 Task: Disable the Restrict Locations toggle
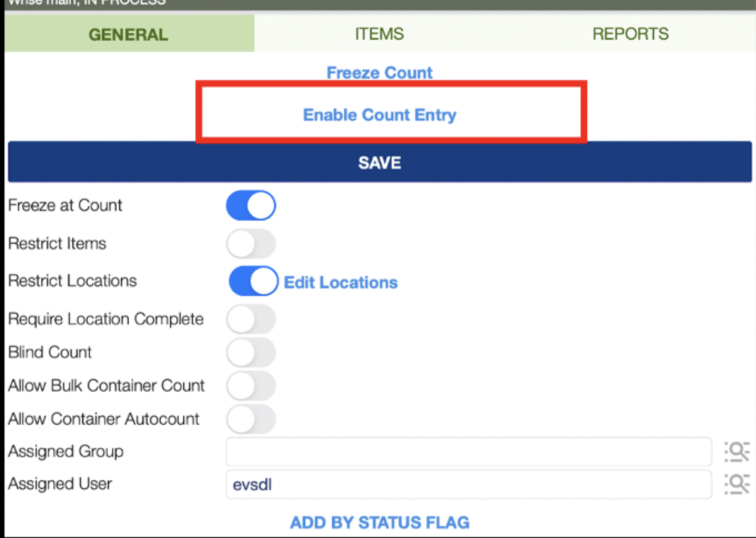coord(254,281)
